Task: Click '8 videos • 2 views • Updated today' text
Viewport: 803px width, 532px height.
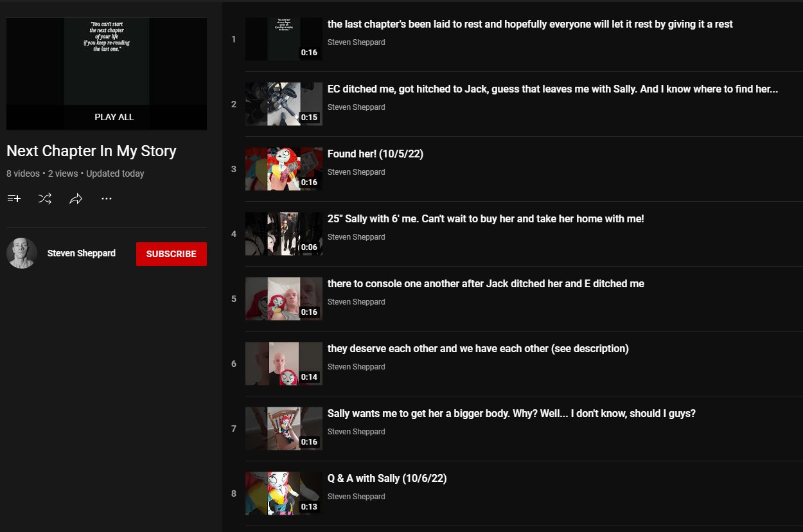Action: (75, 173)
